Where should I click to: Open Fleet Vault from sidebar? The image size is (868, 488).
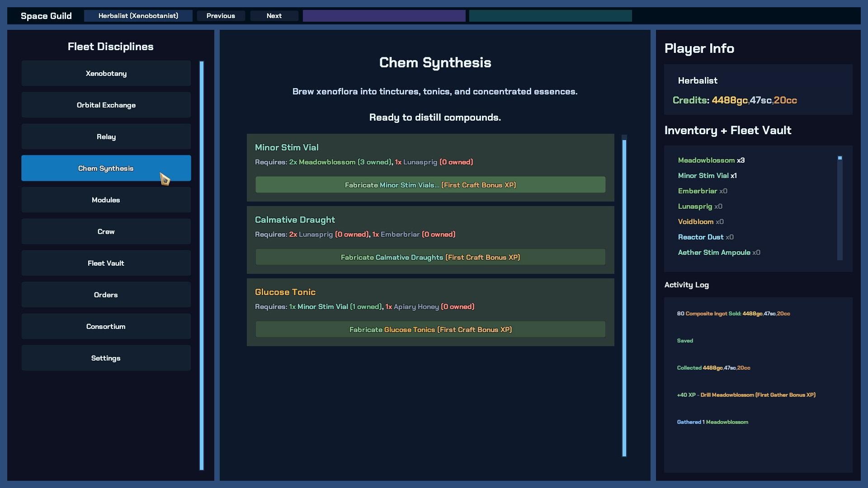106,263
